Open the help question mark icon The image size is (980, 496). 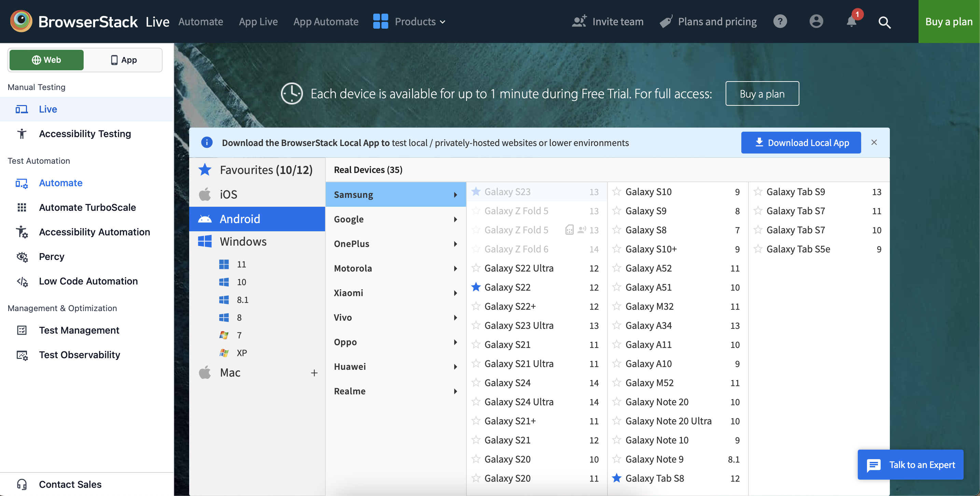(780, 21)
